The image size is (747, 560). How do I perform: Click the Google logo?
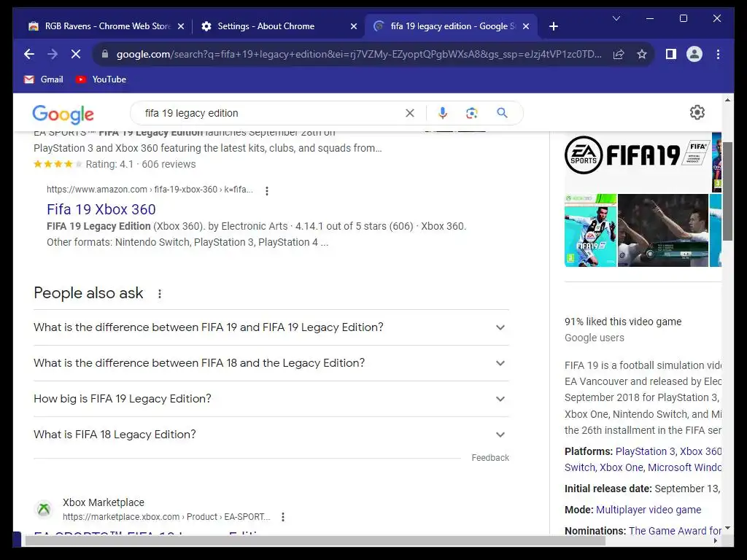pos(63,114)
